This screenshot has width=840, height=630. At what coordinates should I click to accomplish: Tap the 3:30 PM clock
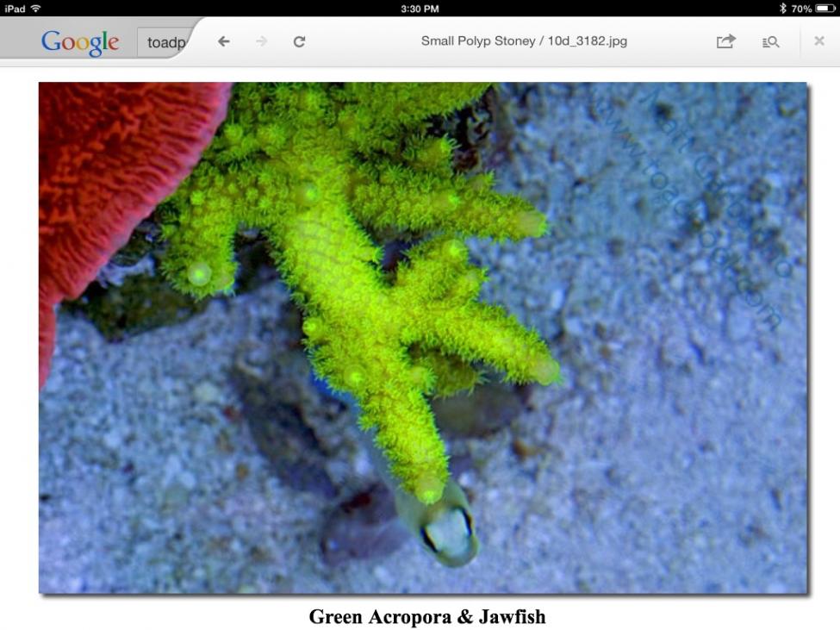tap(420, 9)
